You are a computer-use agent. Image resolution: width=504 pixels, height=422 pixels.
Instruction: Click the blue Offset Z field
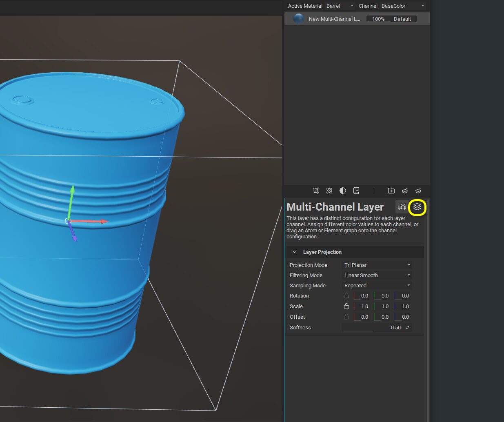click(x=402, y=317)
